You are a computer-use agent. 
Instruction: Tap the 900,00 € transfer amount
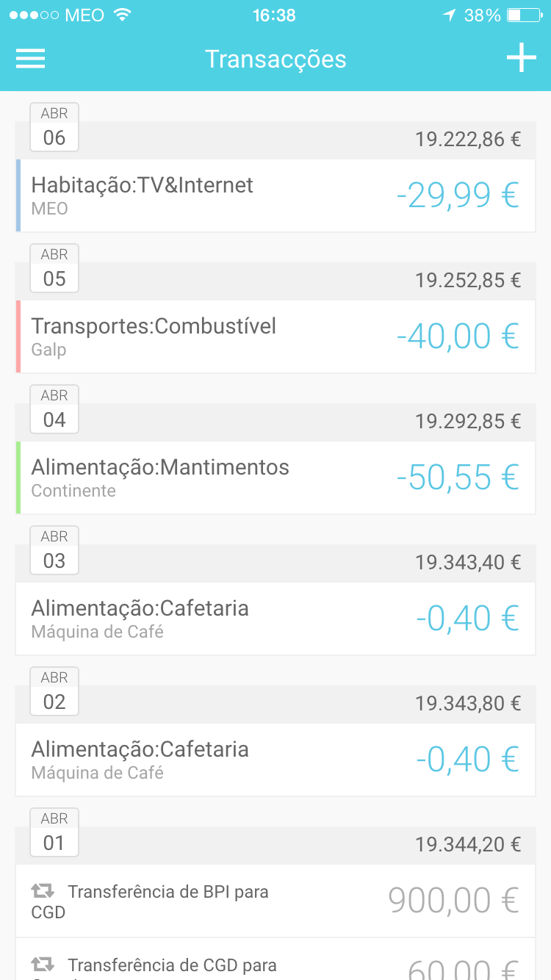click(453, 900)
